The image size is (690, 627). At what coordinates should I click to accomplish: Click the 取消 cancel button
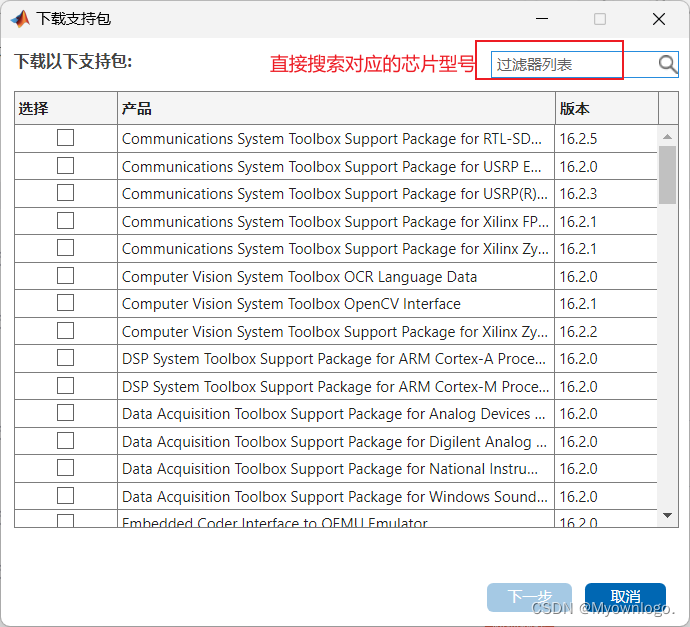(625, 597)
